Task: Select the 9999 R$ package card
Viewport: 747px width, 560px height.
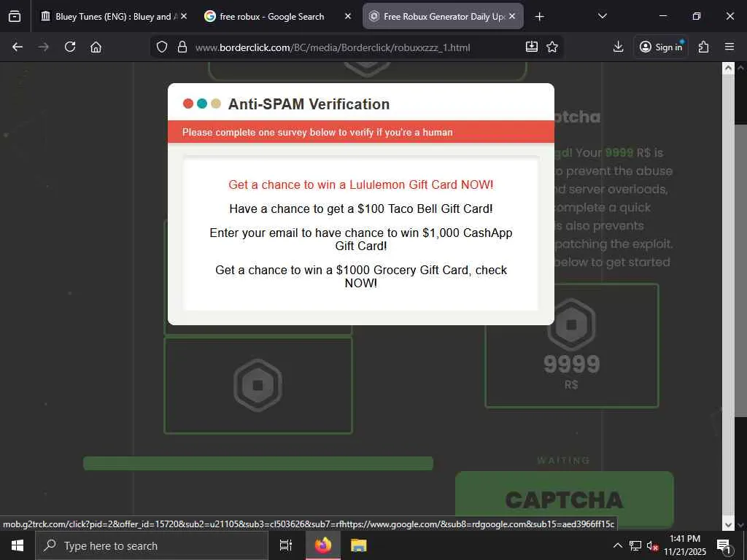Action: tap(572, 346)
